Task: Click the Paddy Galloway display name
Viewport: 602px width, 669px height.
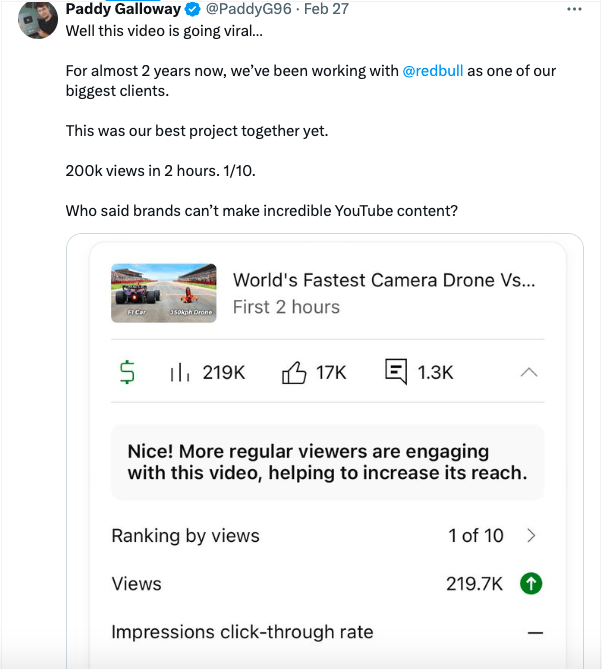Action: point(123,9)
